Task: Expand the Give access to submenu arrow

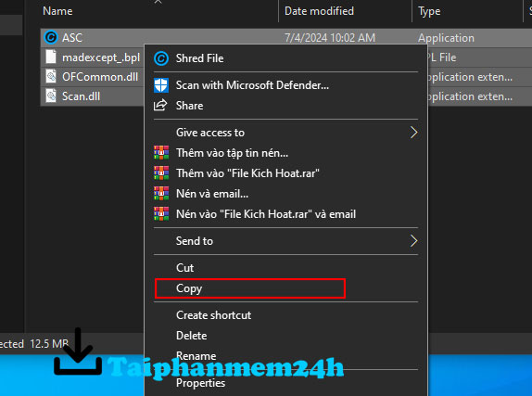Action: tap(413, 133)
